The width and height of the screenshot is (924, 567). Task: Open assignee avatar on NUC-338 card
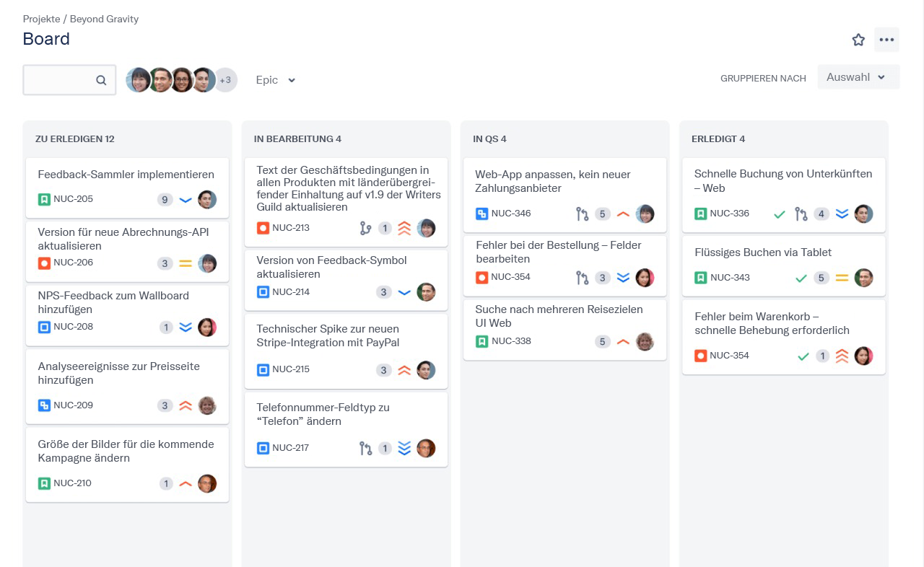tap(645, 342)
